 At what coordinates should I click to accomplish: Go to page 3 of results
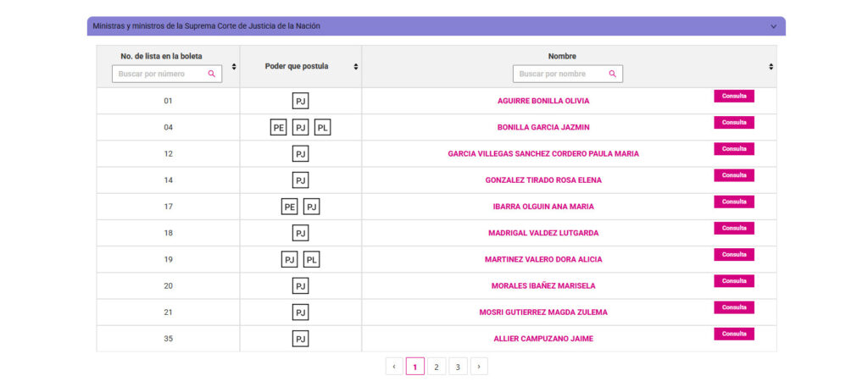(458, 367)
